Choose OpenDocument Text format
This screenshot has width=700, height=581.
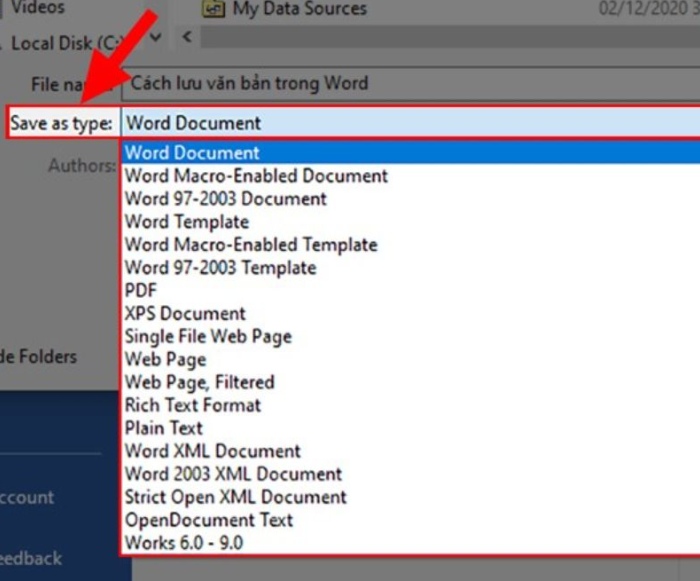pyautogui.click(x=412, y=520)
